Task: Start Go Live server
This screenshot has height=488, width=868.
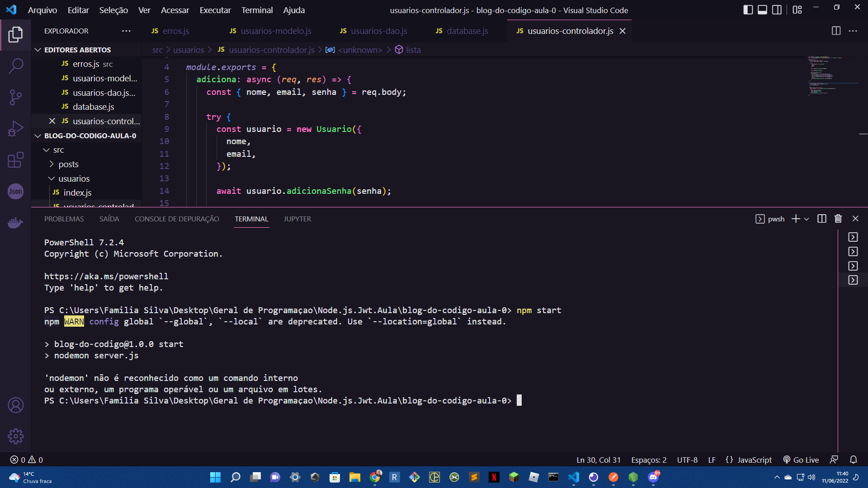Action: [801, 460]
